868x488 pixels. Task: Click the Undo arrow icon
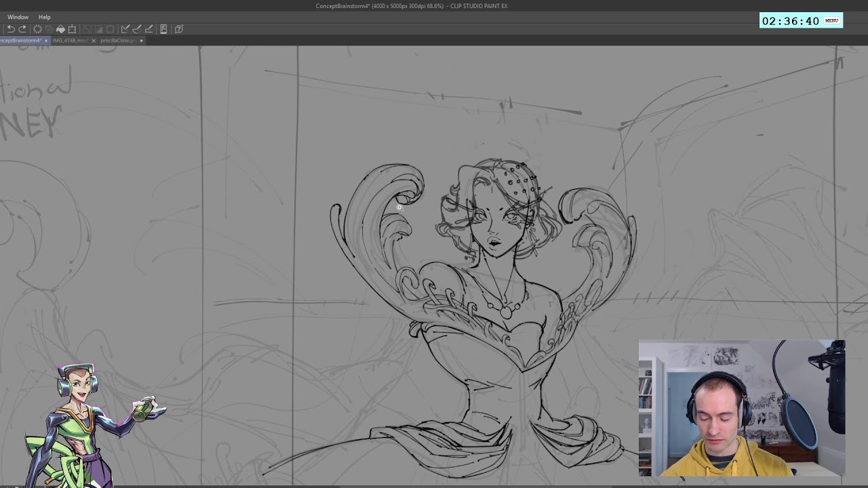[10, 29]
